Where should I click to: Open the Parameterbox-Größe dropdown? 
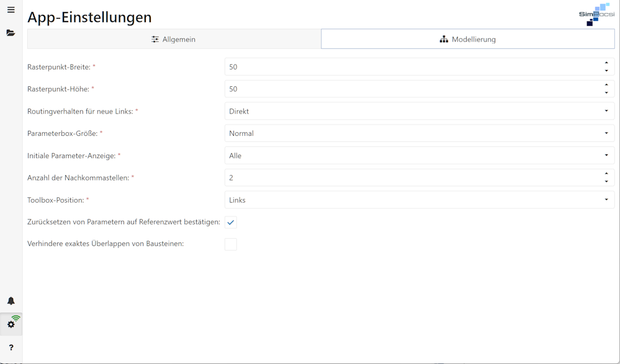[418, 133]
